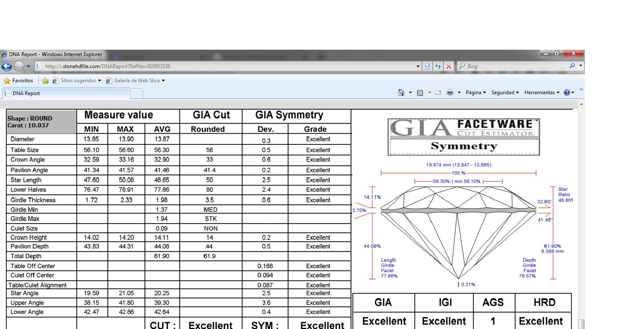Select the 'Star Length' row label
The image size is (644, 329).
26,180
